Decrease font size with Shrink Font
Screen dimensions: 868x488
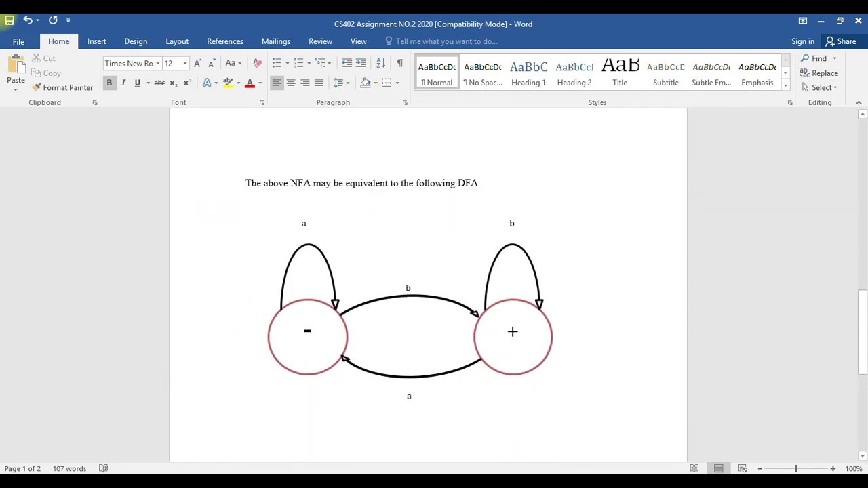tap(211, 63)
